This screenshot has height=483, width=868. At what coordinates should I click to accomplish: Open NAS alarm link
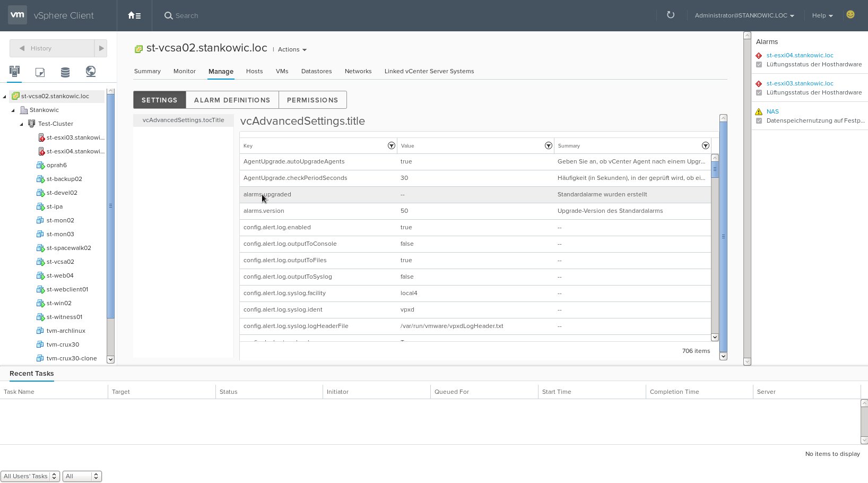(x=772, y=111)
